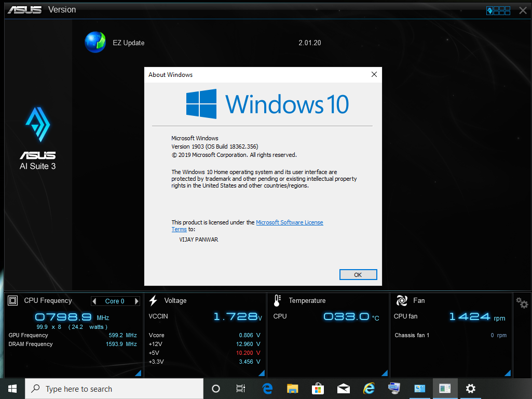Open the Microsoft Software License link
The image size is (532, 399).
[290, 222]
